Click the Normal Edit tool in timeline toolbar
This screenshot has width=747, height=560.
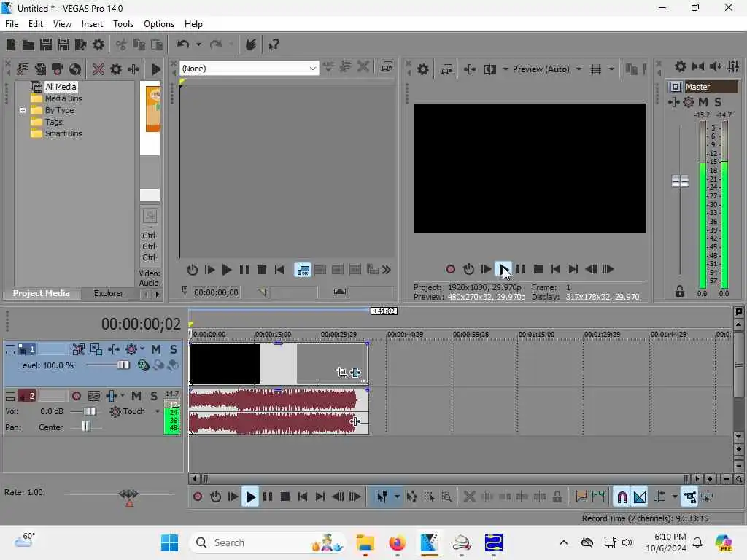(382, 497)
